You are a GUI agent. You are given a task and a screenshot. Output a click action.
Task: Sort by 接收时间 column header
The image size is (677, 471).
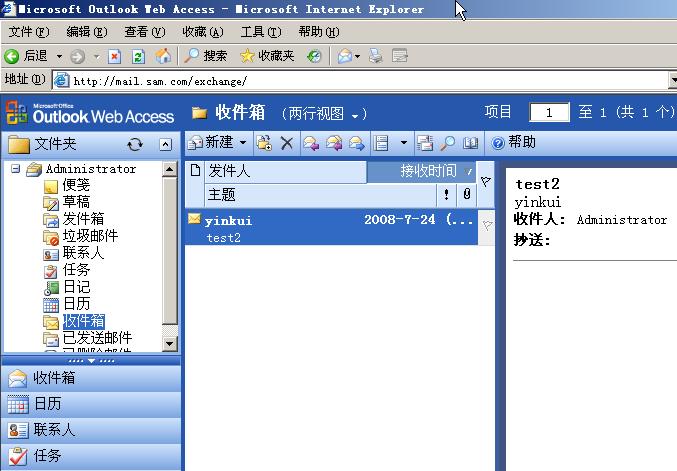point(421,171)
